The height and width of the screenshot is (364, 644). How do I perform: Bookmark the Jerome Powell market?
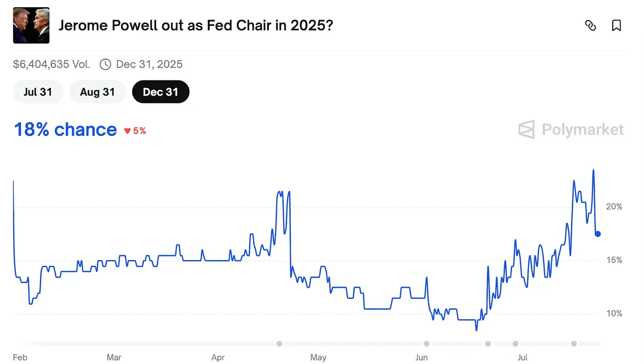click(616, 26)
